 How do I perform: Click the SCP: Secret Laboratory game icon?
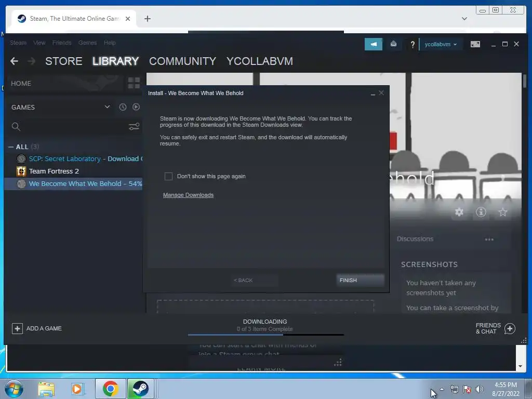pyautogui.click(x=21, y=159)
